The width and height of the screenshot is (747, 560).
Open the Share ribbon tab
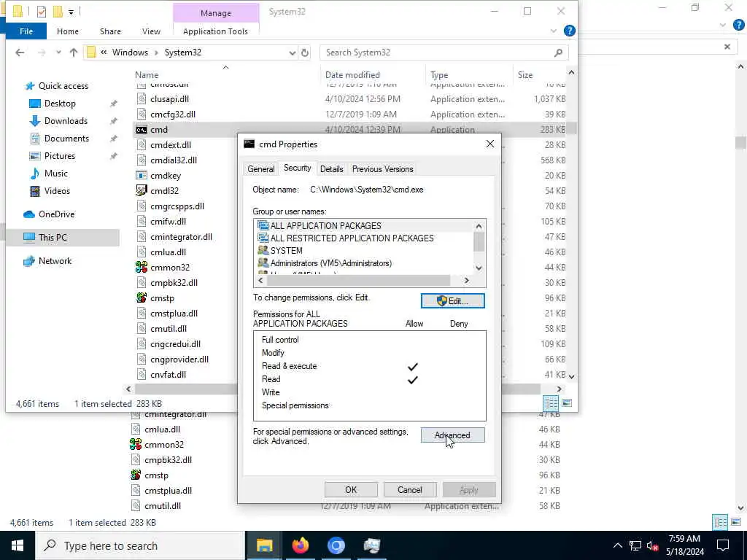[110, 31]
